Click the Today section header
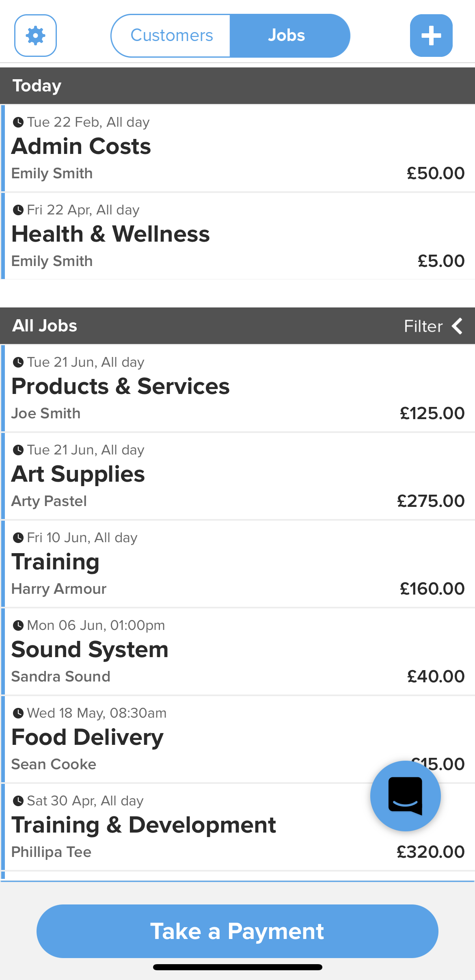 click(x=37, y=86)
